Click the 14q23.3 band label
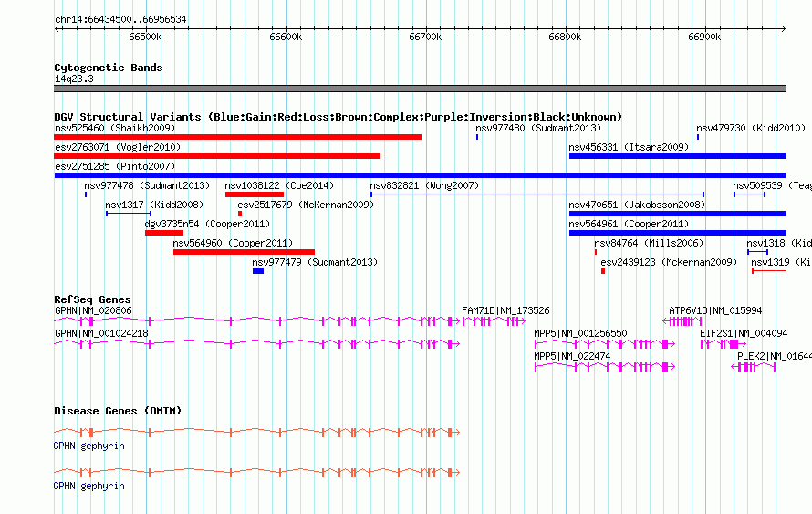812x514 pixels. (x=74, y=79)
